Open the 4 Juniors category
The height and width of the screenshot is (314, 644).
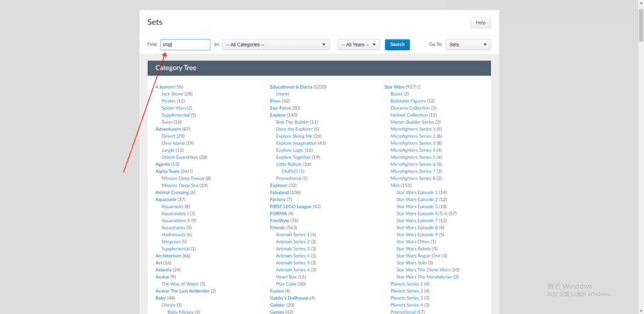(165, 87)
